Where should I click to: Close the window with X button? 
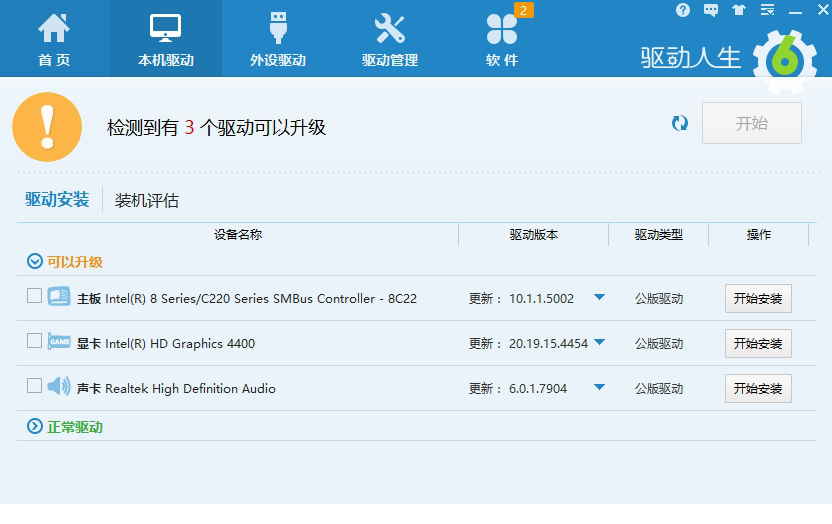(822, 10)
